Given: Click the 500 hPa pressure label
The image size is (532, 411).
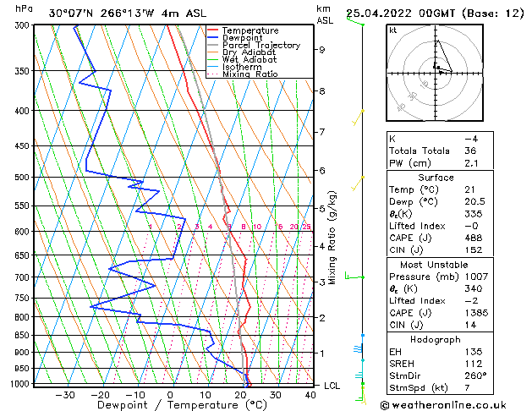Looking at the screenshot, I should tap(22, 178).
